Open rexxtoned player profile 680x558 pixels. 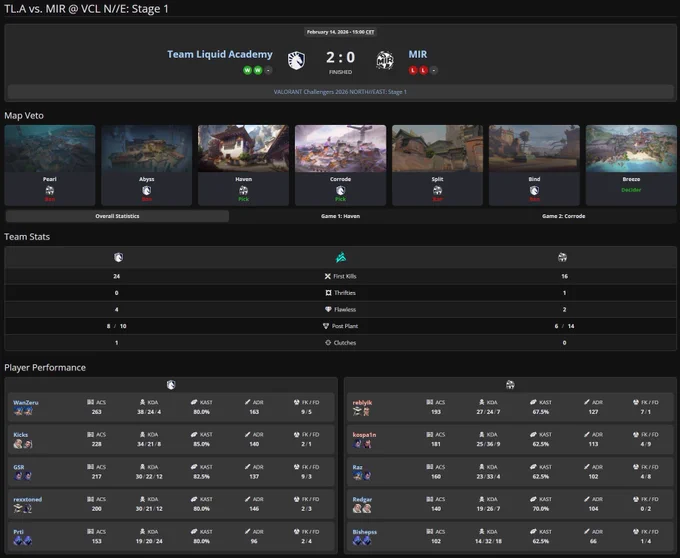coord(27,499)
